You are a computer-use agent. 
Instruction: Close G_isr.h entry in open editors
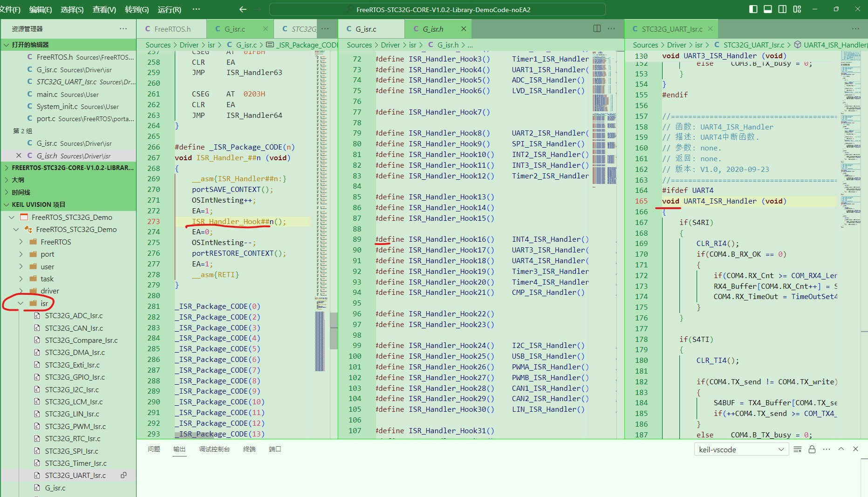[19, 156]
